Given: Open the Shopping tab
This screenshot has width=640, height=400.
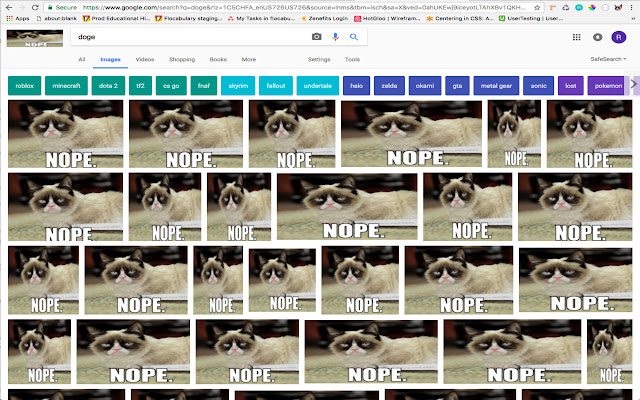Looking at the screenshot, I should (x=182, y=59).
